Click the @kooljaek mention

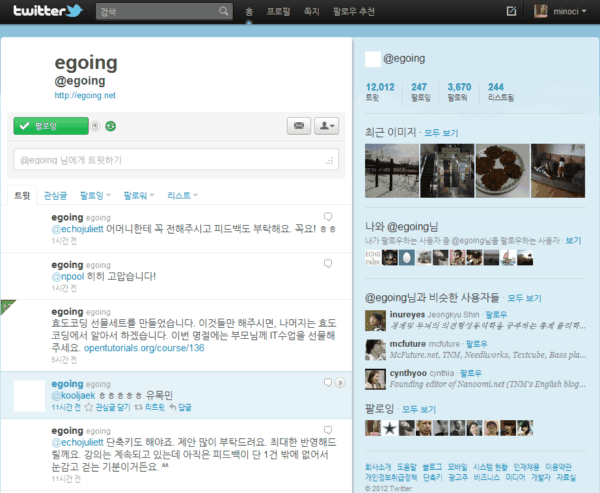73,395
